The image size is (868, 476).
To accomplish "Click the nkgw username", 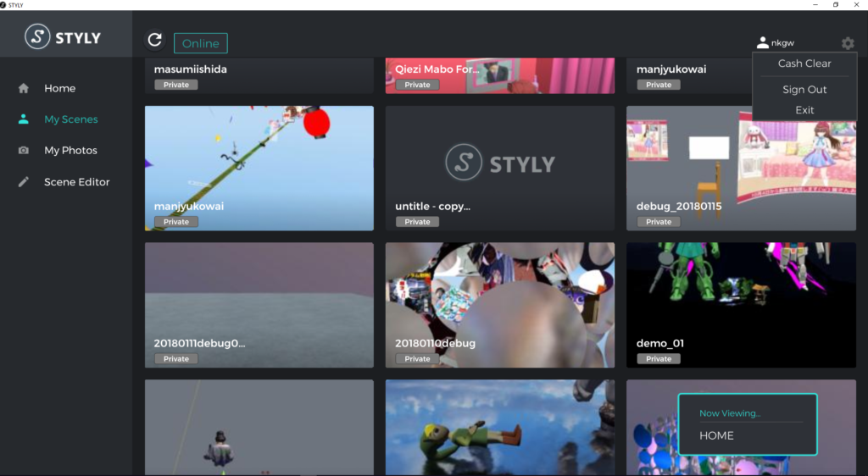I will point(782,42).
